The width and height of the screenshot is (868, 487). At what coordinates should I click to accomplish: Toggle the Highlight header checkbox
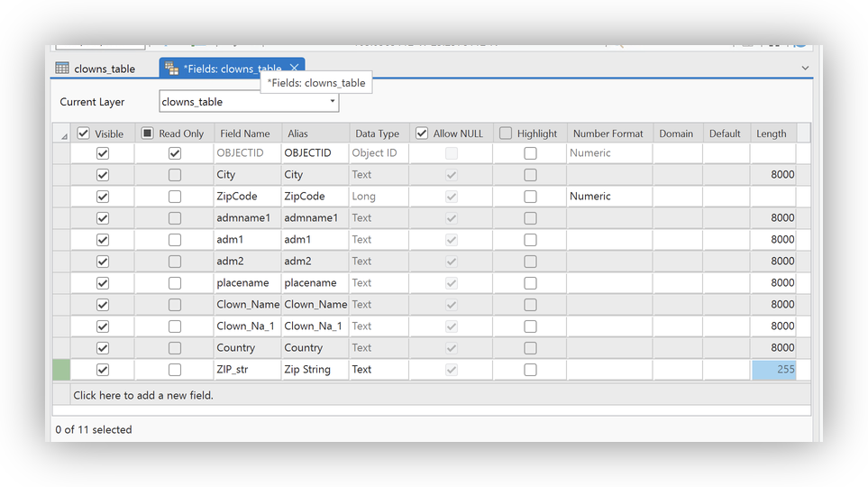click(x=506, y=133)
